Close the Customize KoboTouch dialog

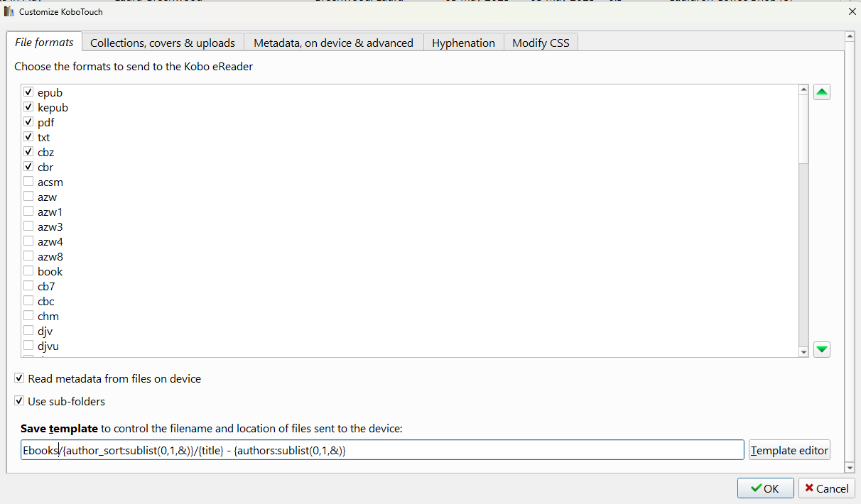tap(852, 11)
